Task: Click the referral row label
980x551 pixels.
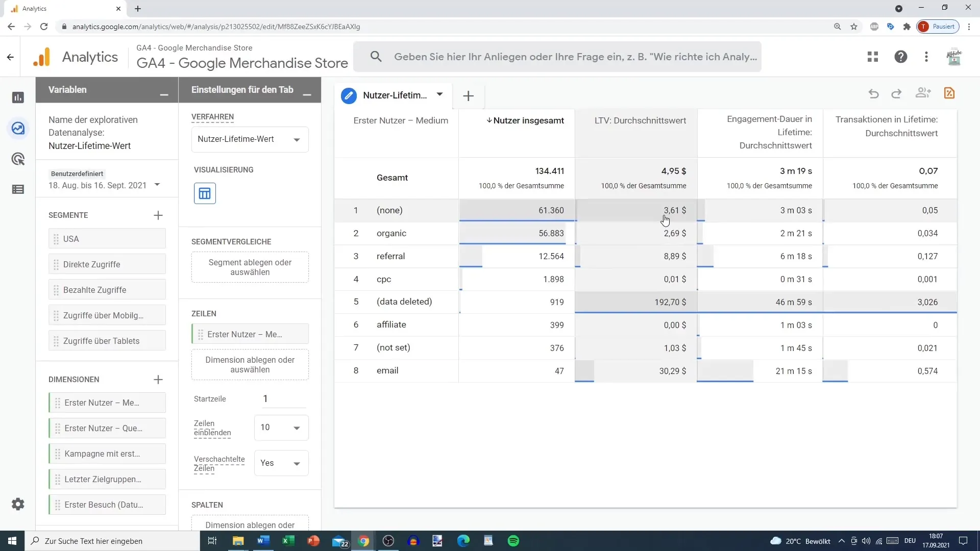Action: [x=390, y=256]
